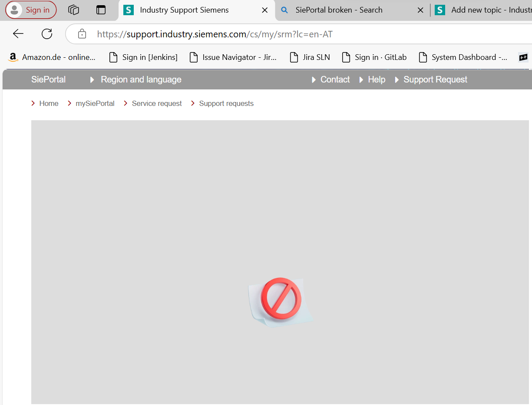Viewport: 532px width, 405px height.
Task: Click the arrow beside Region and language
Action: pos(92,80)
